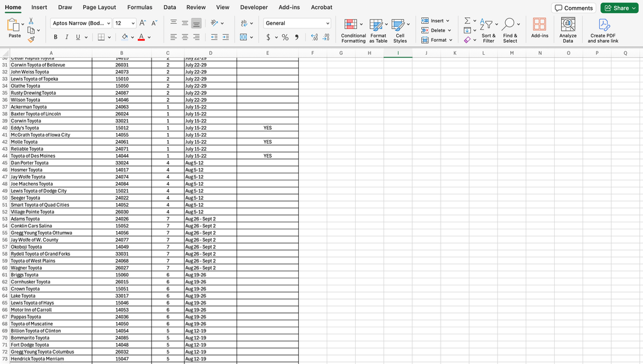Viewport: 643px width, 364px height.
Task: Click Insert cells button
Action: point(436,21)
